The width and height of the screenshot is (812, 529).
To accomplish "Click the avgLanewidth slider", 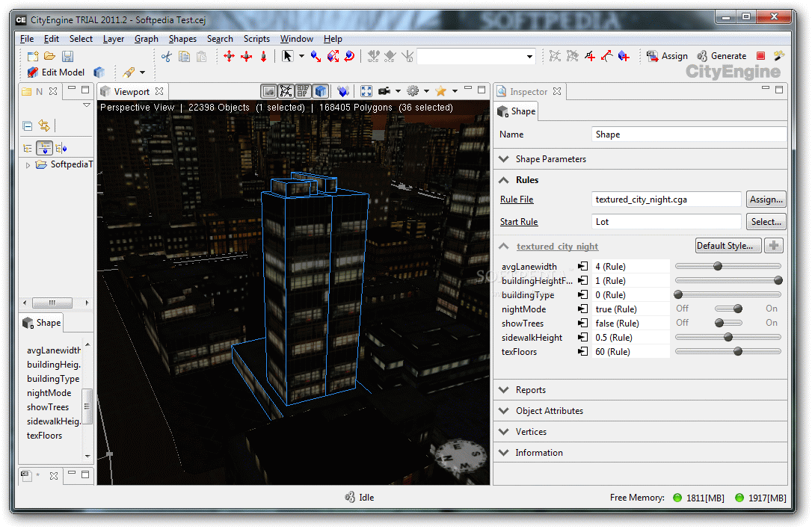I will click(728, 267).
